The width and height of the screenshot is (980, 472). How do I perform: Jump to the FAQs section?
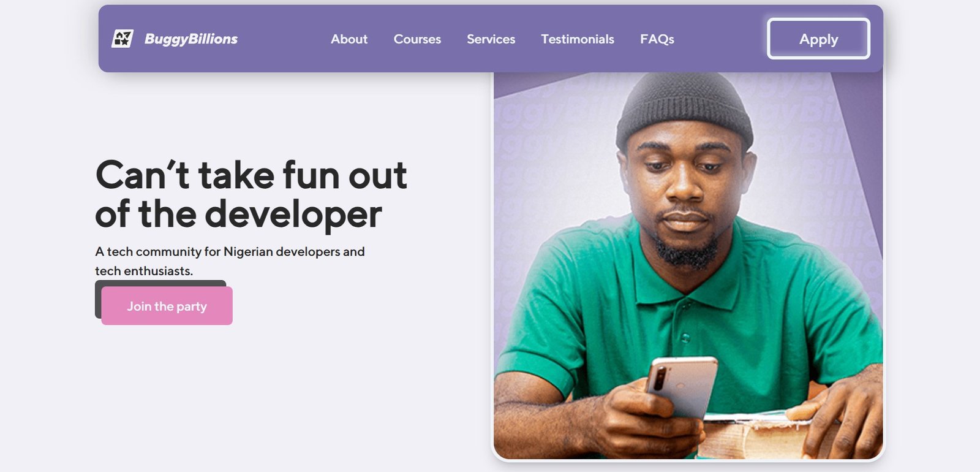657,39
